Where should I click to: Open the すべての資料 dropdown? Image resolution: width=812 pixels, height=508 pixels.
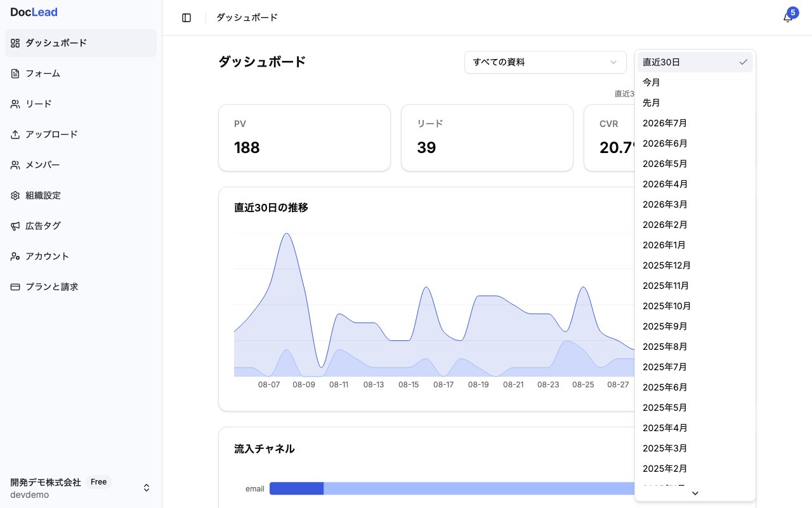point(546,62)
